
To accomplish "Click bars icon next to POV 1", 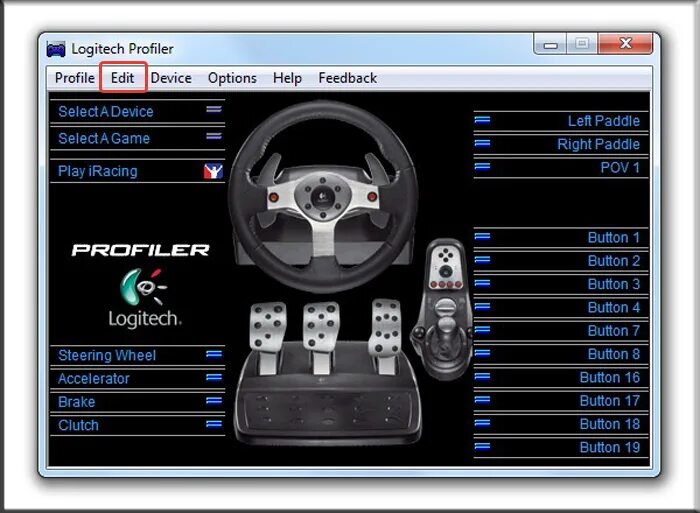I will [482, 166].
